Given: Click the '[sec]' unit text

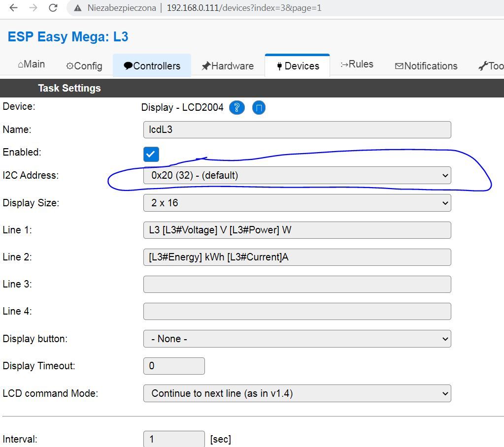Looking at the screenshot, I should [x=221, y=439].
